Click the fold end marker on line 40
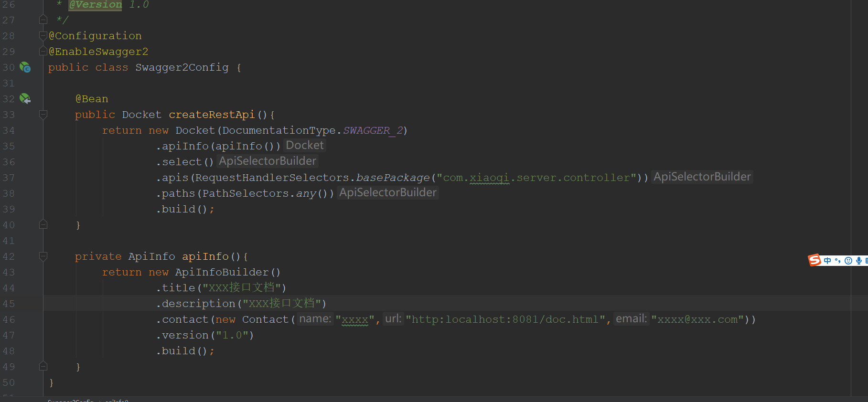868x402 pixels. click(x=43, y=224)
